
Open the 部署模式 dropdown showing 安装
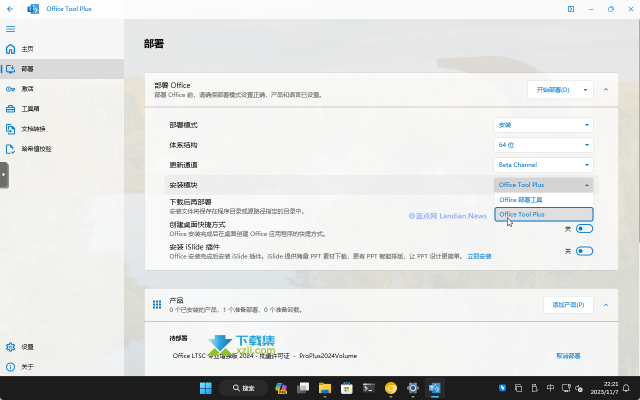tap(543, 125)
